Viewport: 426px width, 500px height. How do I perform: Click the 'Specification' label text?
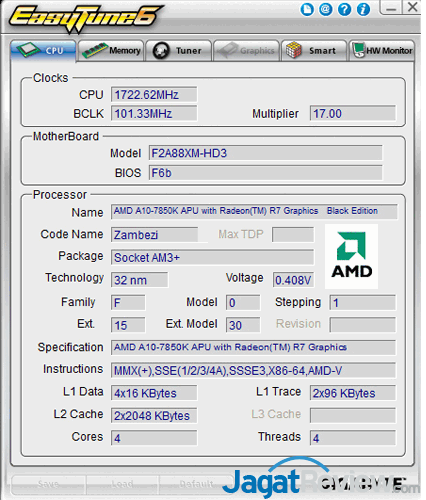[x=70, y=347]
